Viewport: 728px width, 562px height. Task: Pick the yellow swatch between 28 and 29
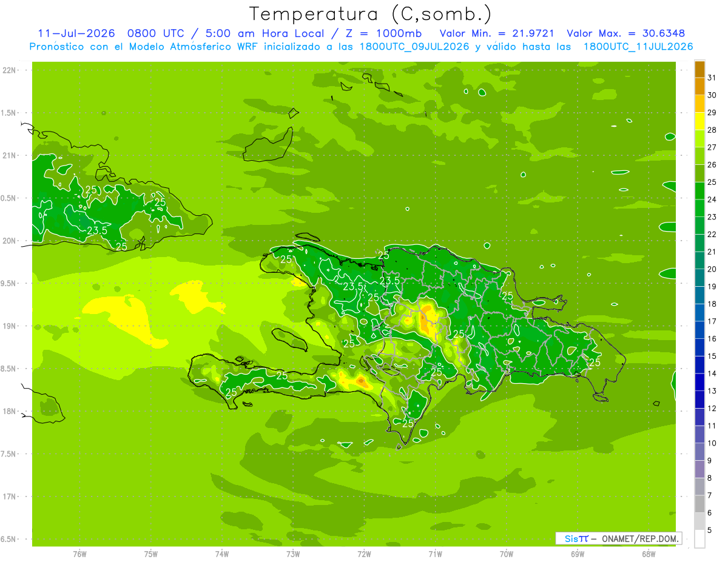point(699,121)
